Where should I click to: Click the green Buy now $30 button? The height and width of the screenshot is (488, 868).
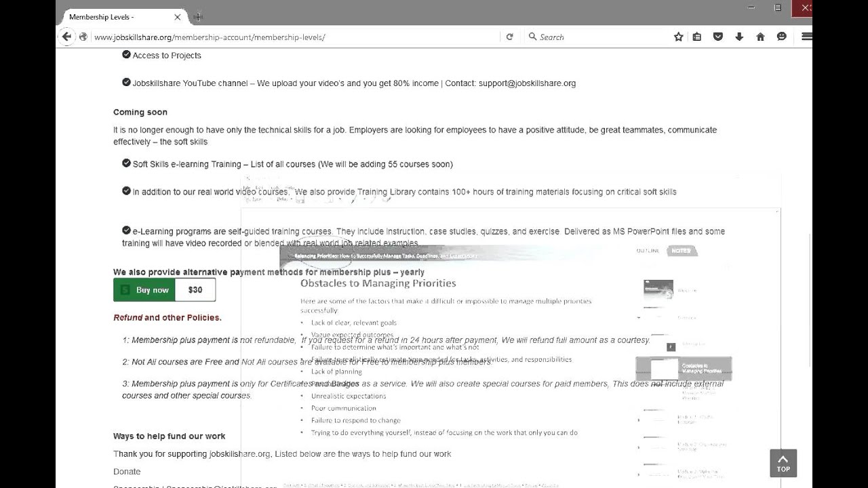click(x=164, y=290)
